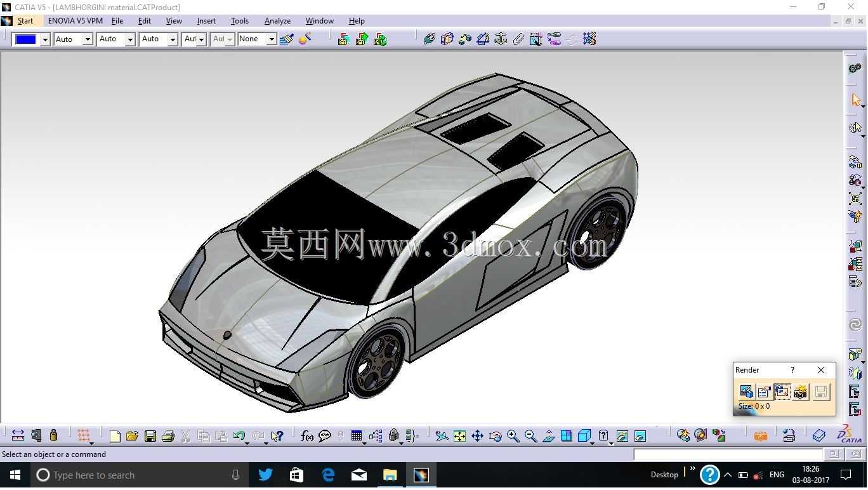868x490 pixels.
Task: Select the Pan view tool
Action: pos(477,436)
